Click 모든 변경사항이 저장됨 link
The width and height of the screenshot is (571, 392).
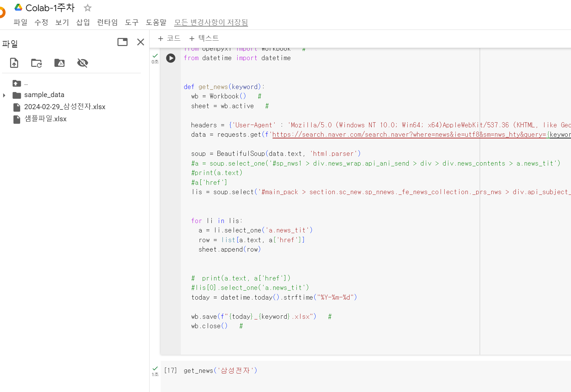pos(211,23)
